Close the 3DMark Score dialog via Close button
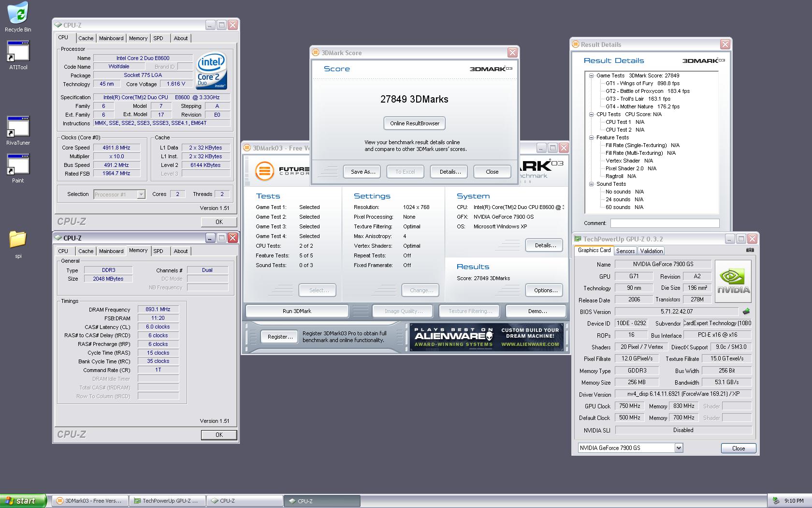Image resolution: width=812 pixels, height=508 pixels. click(x=492, y=172)
